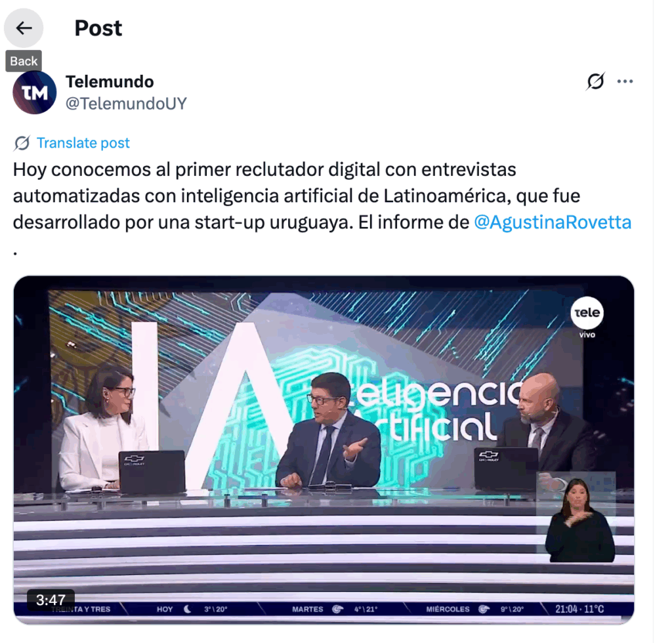
Task: Play the Inteligencia Artificial video
Action: tap(324, 450)
